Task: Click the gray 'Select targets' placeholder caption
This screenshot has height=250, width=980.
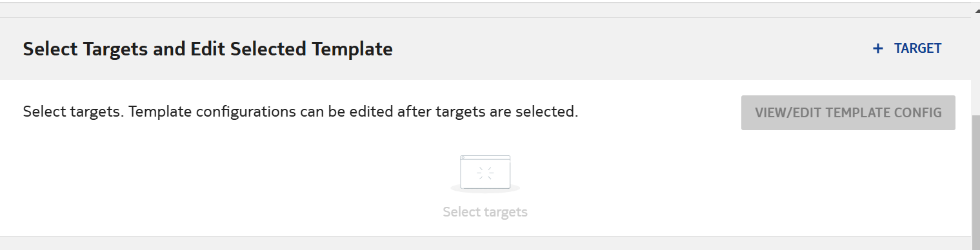Action: 485,212
